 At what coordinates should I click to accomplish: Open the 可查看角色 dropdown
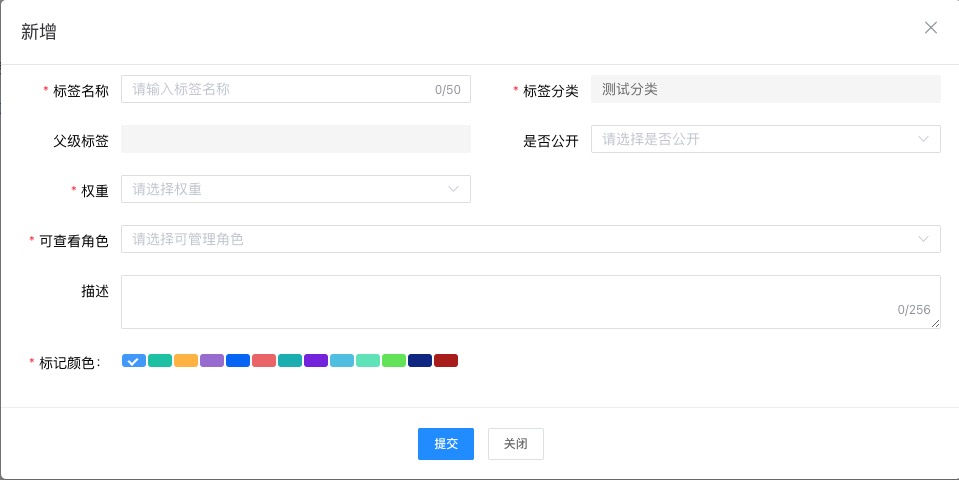[x=530, y=239]
